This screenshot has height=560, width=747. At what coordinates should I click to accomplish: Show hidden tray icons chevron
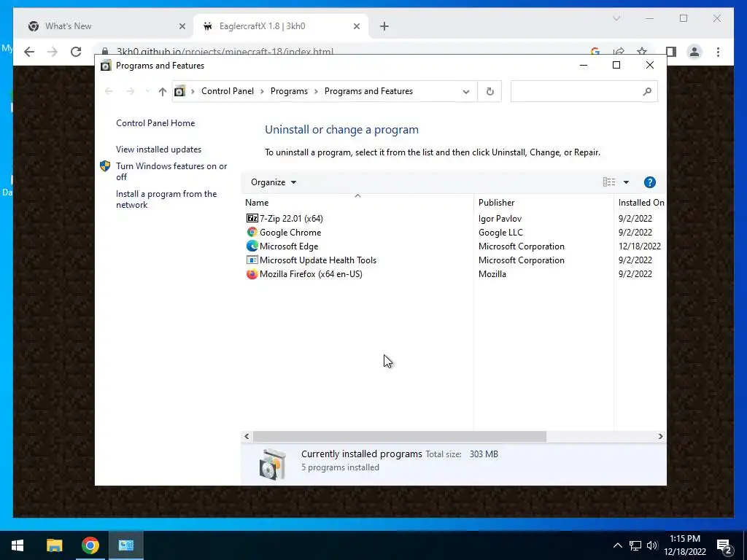[617, 545]
